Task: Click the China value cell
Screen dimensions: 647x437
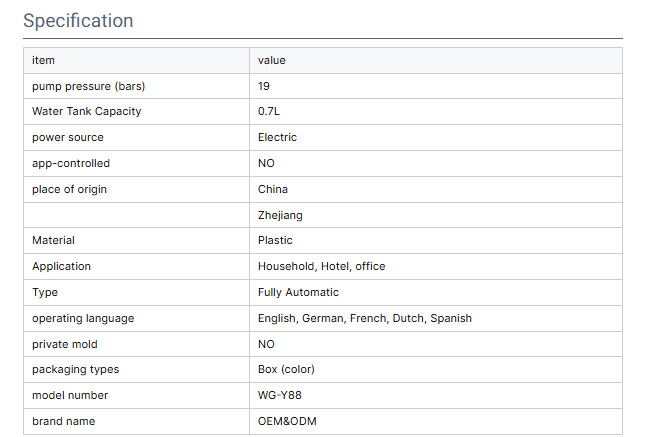Action: click(272, 189)
